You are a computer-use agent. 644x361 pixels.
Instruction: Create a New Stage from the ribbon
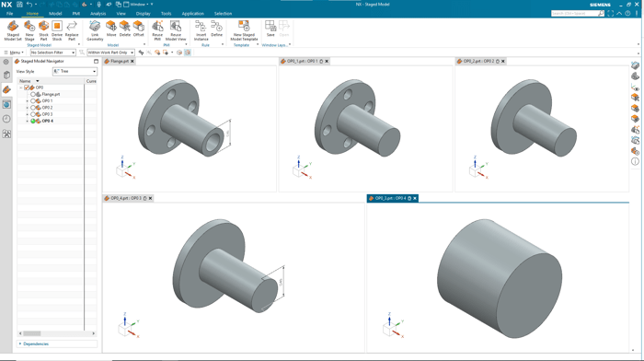pos(29,30)
